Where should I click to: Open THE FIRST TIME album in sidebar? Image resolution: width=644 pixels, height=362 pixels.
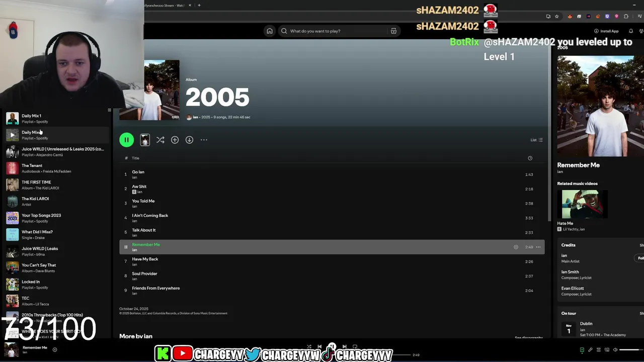(56, 185)
